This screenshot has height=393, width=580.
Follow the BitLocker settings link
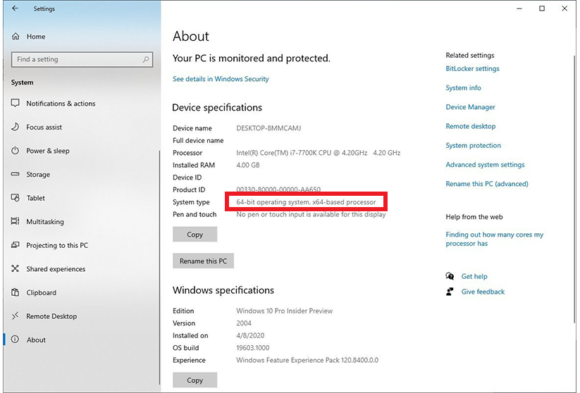coord(472,68)
